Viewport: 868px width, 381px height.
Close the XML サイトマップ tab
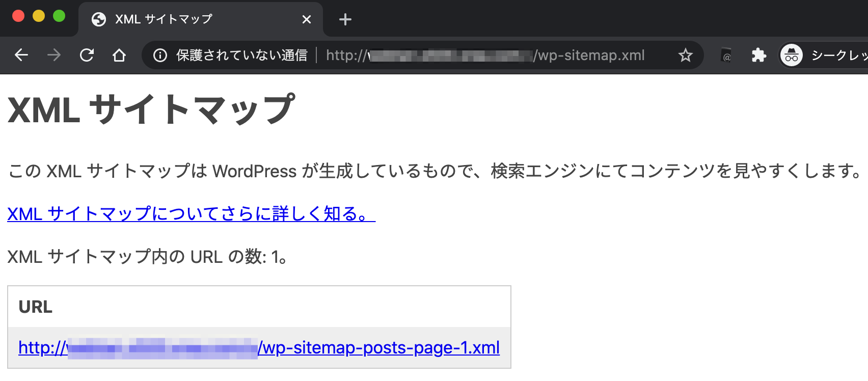pyautogui.click(x=307, y=19)
